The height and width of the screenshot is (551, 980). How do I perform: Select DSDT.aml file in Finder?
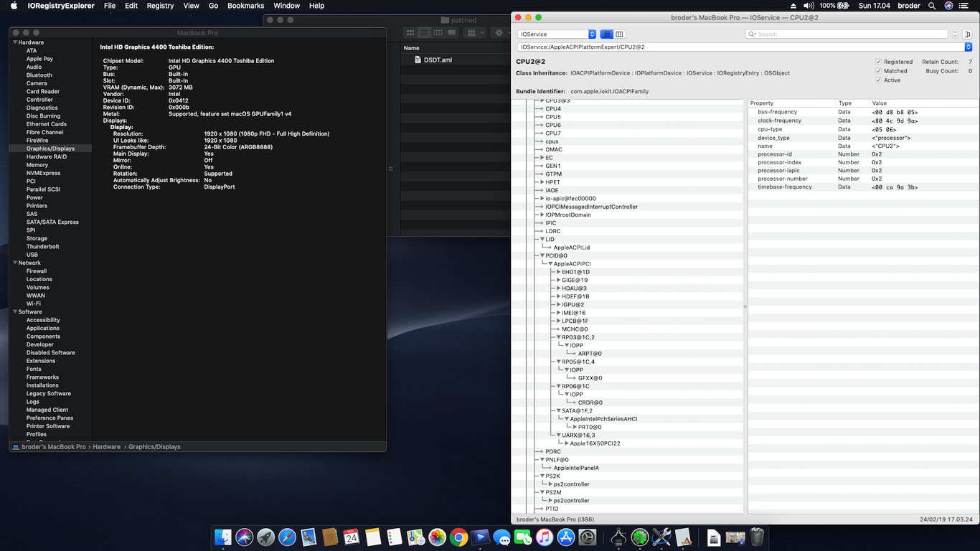click(438, 60)
